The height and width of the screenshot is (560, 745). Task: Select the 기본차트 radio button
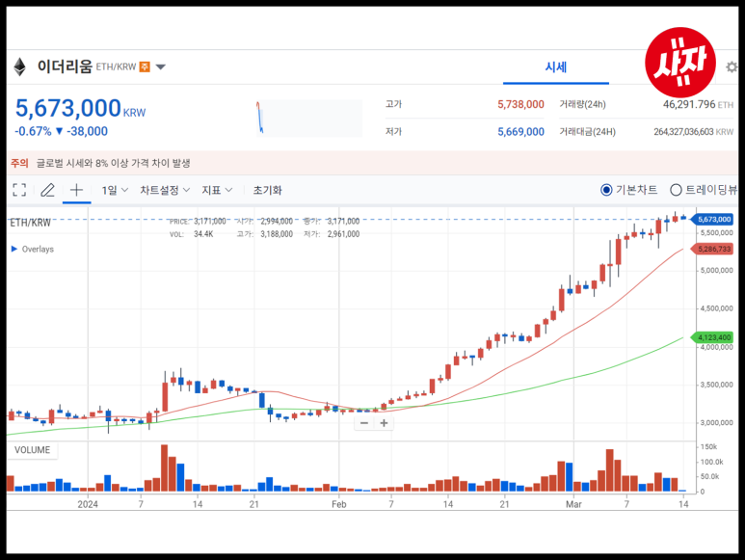[x=606, y=190]
